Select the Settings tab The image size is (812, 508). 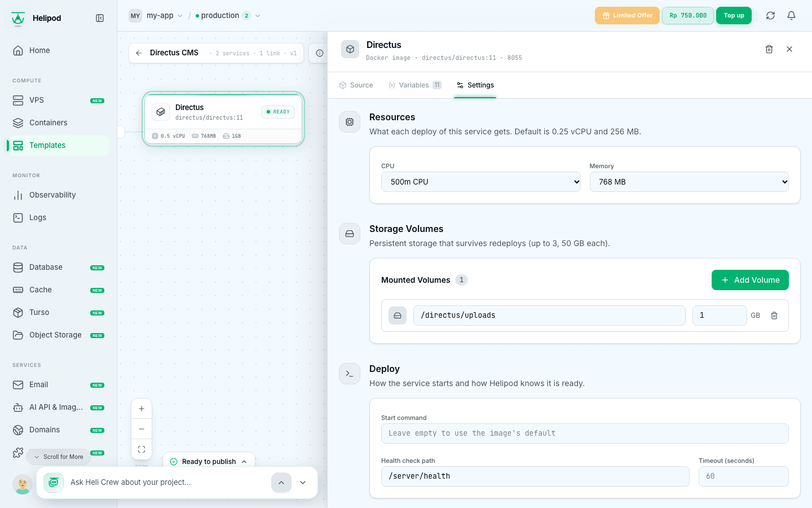(x=475, y=85)
